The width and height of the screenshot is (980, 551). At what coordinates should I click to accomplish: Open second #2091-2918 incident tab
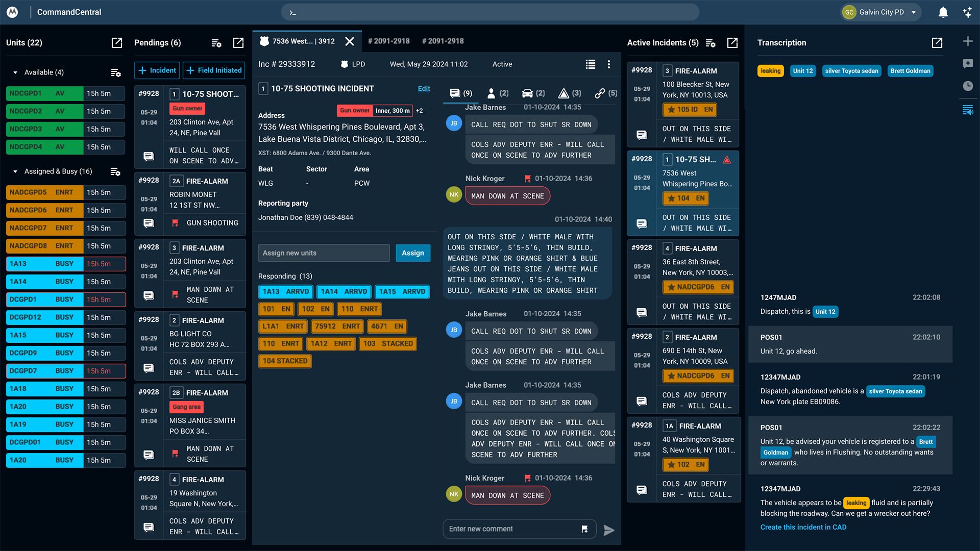pos(443,41)
